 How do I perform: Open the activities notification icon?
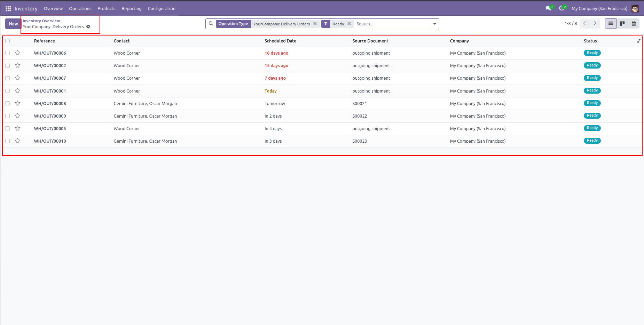point(562,8)
